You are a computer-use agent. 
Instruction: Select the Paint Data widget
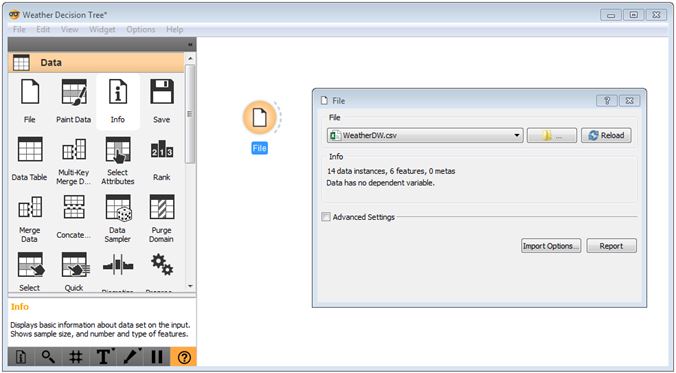pos(74,101)
